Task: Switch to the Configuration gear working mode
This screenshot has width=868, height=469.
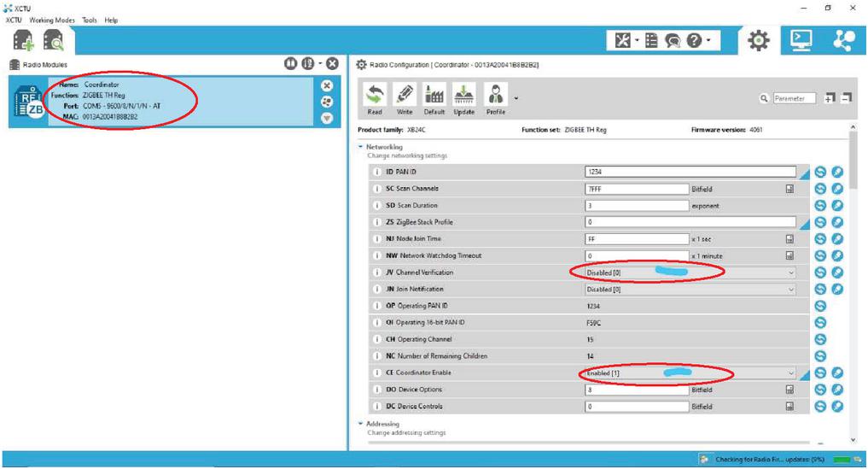Action: pos(758,40)
